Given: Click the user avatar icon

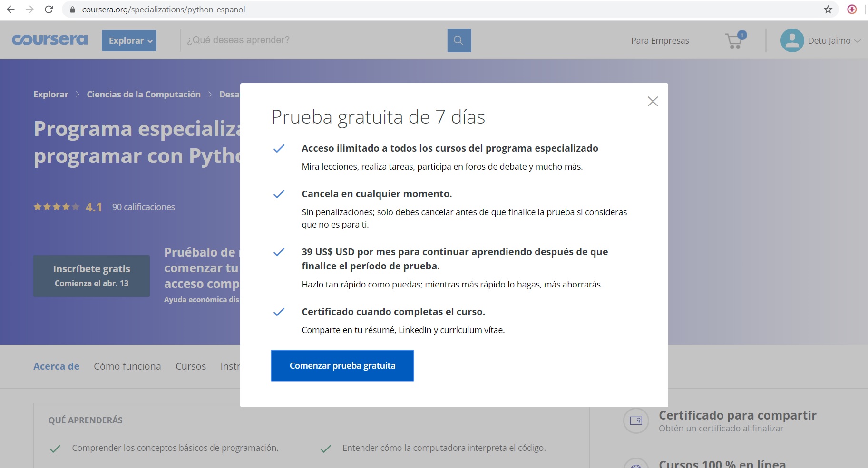Looking at the screenshot, I should (792, 40).
